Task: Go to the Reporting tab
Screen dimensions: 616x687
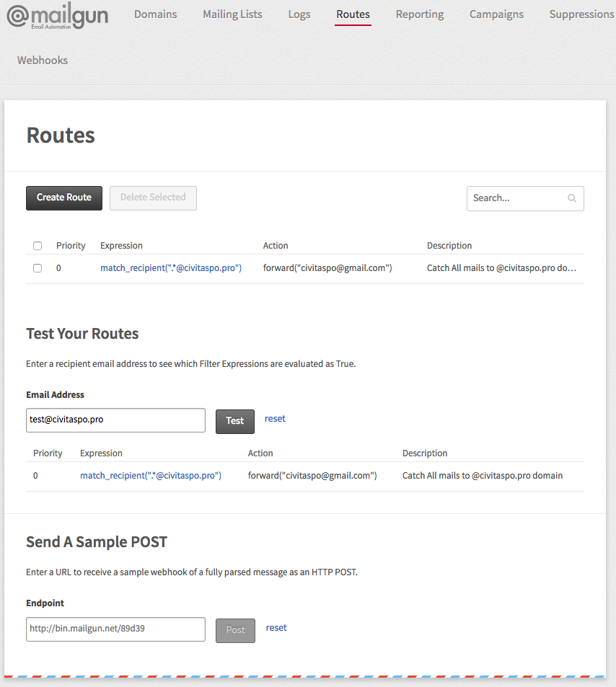Action: pos(420,14)
